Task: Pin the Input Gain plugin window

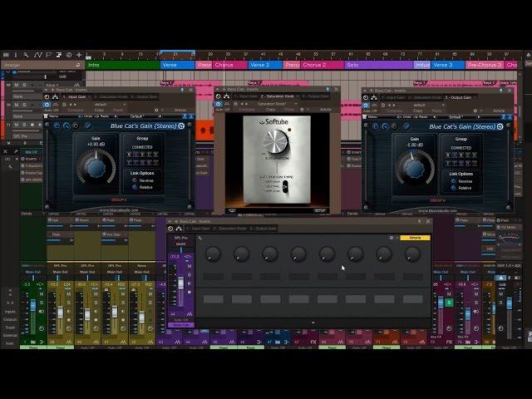Action: coord(182,90)
